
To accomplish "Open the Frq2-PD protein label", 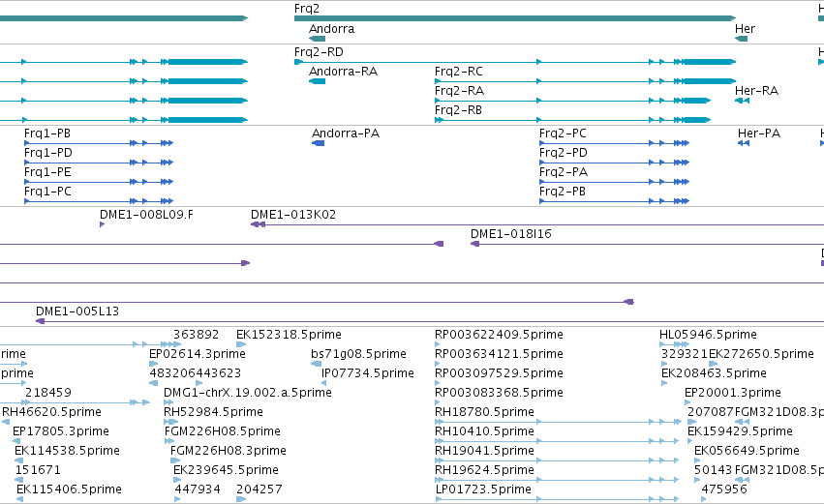I will click(x=563, y=153).
